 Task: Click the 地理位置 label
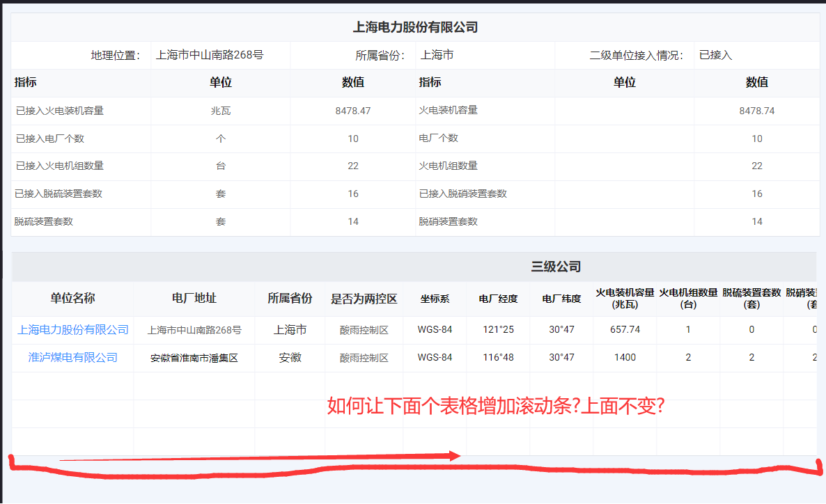116,55
